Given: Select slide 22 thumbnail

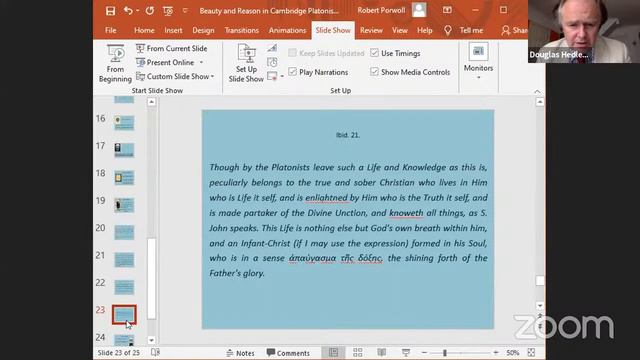Looking at the screenshot, I should (124, 287).
